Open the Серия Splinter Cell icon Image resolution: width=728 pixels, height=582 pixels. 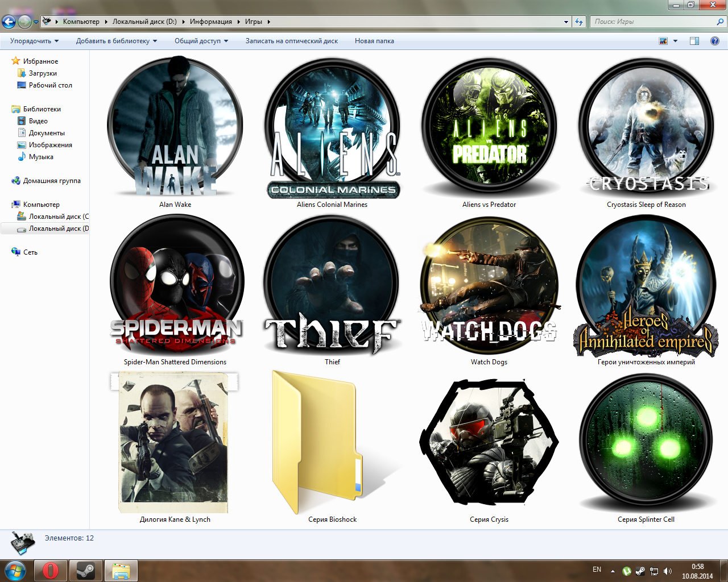click(646, 442)
